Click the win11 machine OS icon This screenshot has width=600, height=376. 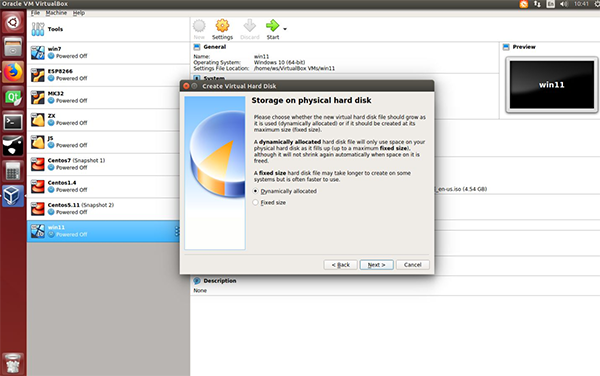point(38,231)
